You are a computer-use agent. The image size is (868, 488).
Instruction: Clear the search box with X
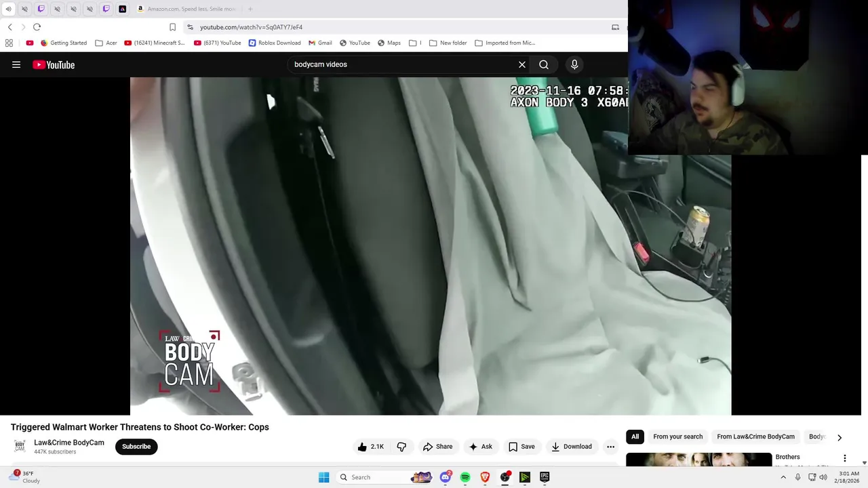(x=522, y=64)
